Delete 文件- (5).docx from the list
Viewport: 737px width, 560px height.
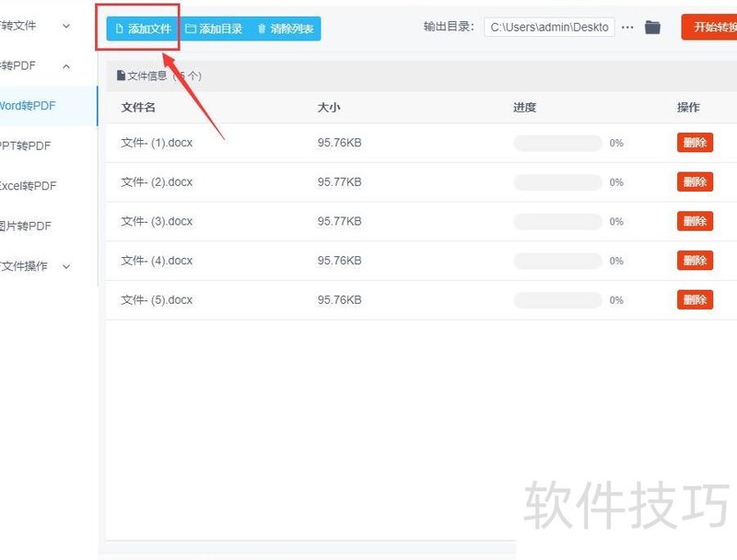694,299
